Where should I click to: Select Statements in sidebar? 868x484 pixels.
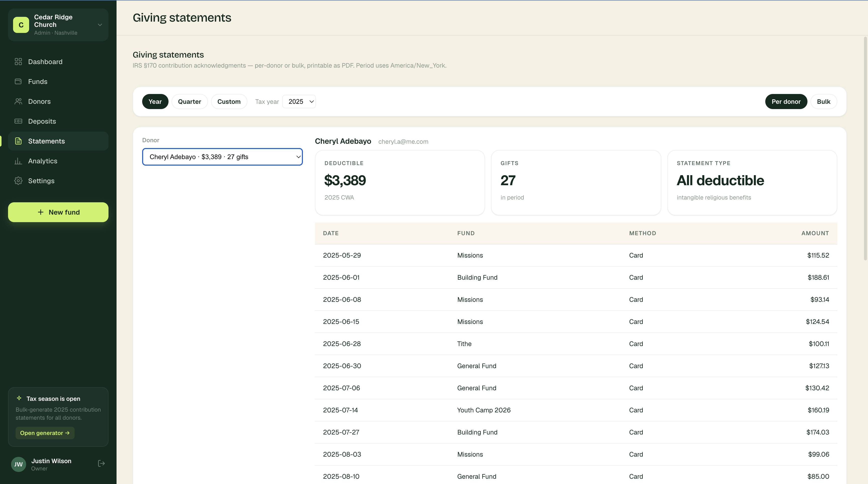(58, 141)
